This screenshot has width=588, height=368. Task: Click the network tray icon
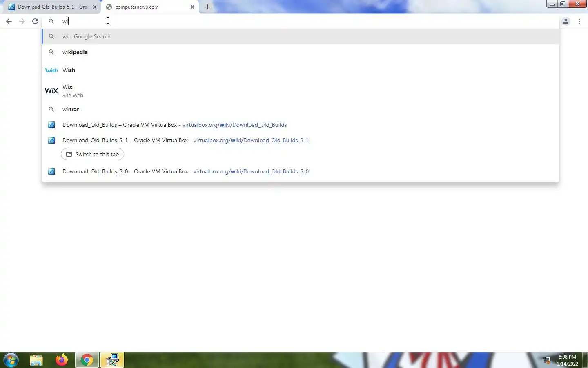click(547, 360)
